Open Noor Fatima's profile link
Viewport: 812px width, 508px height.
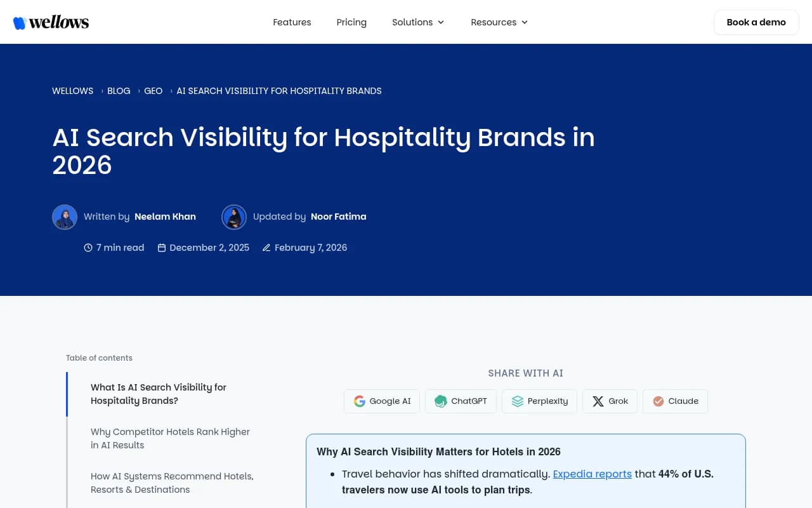338,217
